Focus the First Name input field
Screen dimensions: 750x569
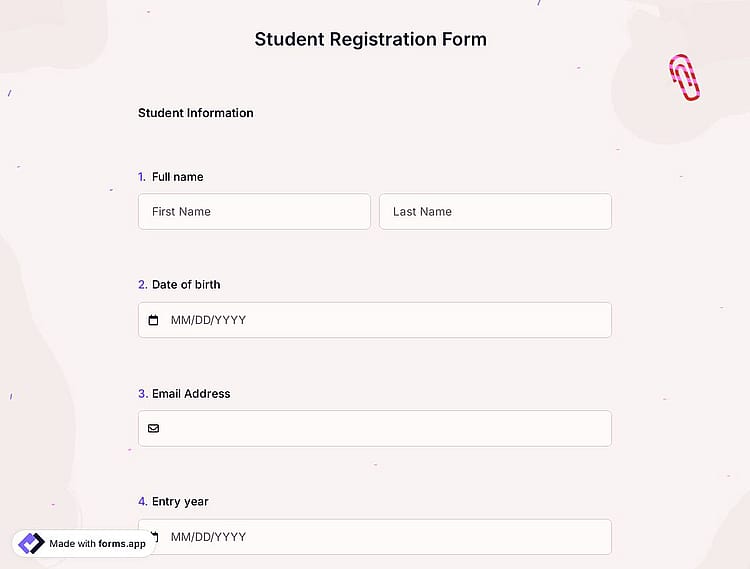click(x=254, y=211)
